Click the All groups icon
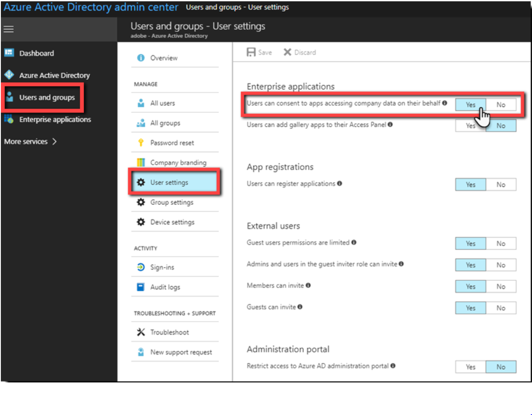This screenshot has width=532, height=415. [x=140, y=123]
